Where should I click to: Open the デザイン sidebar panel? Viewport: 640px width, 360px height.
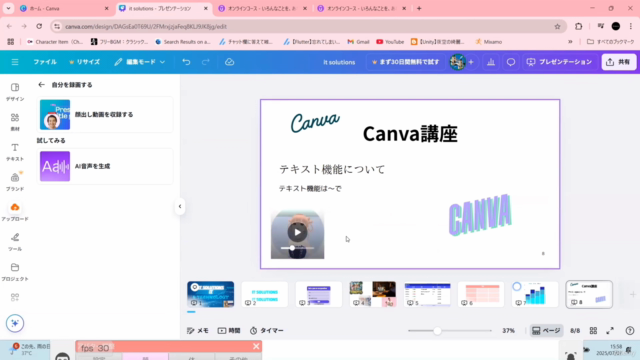15,92
